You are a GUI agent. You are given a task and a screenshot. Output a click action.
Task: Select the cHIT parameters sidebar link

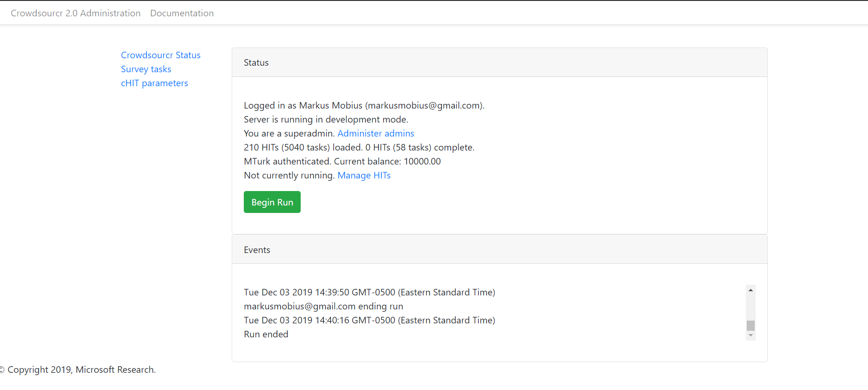click(x=154, y=83)
